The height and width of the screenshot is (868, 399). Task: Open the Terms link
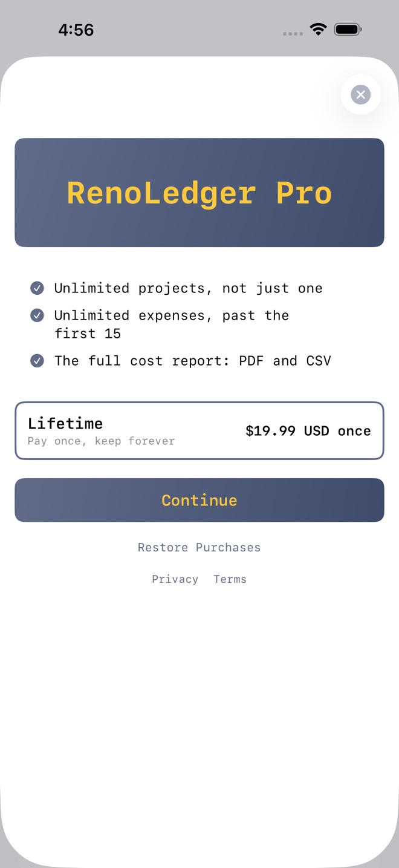pyautogui.click(x=230, y=579)
